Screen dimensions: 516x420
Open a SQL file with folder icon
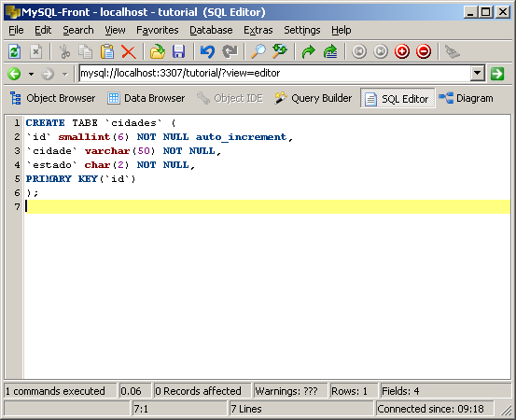pyautogui.click(x=158, y=51)
